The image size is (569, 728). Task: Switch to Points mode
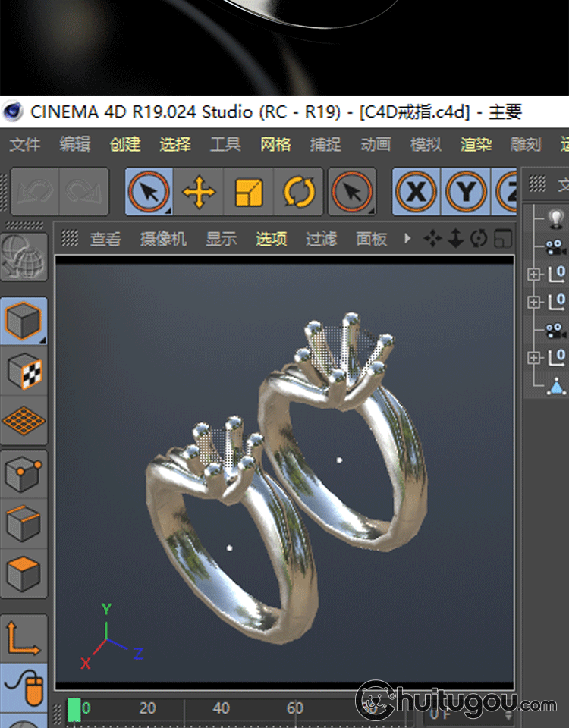(x=24, y=475)
